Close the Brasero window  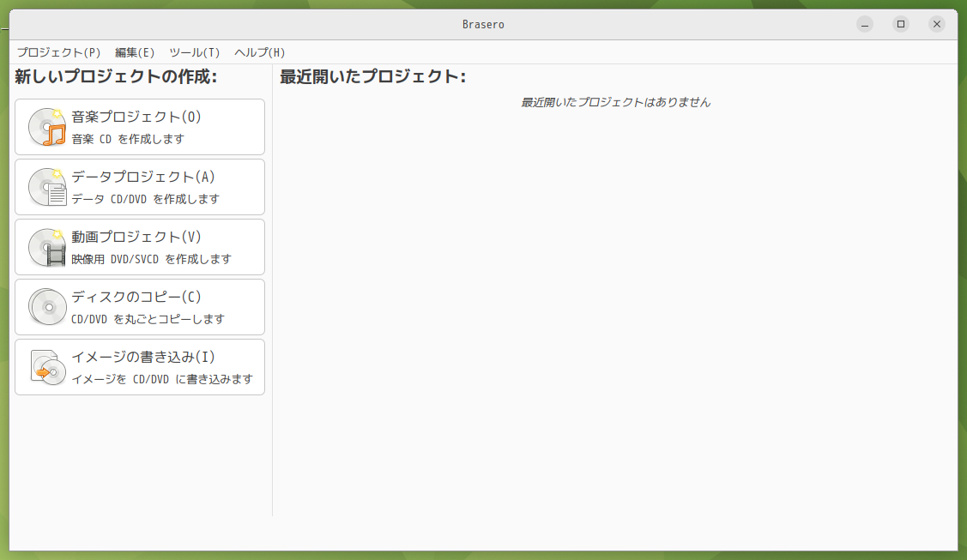point(937,24)
